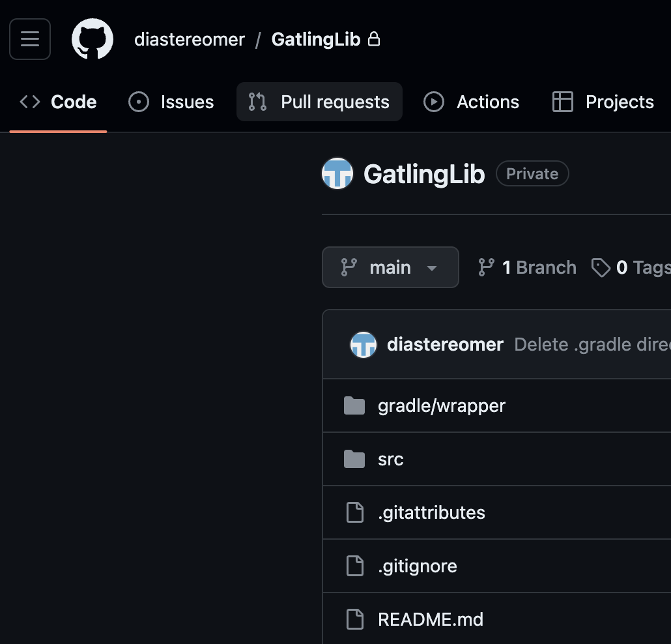Click the diastereomer avatar in latest commit row
The width and height of the screenshot is (671, 644).
coord(364,344)
